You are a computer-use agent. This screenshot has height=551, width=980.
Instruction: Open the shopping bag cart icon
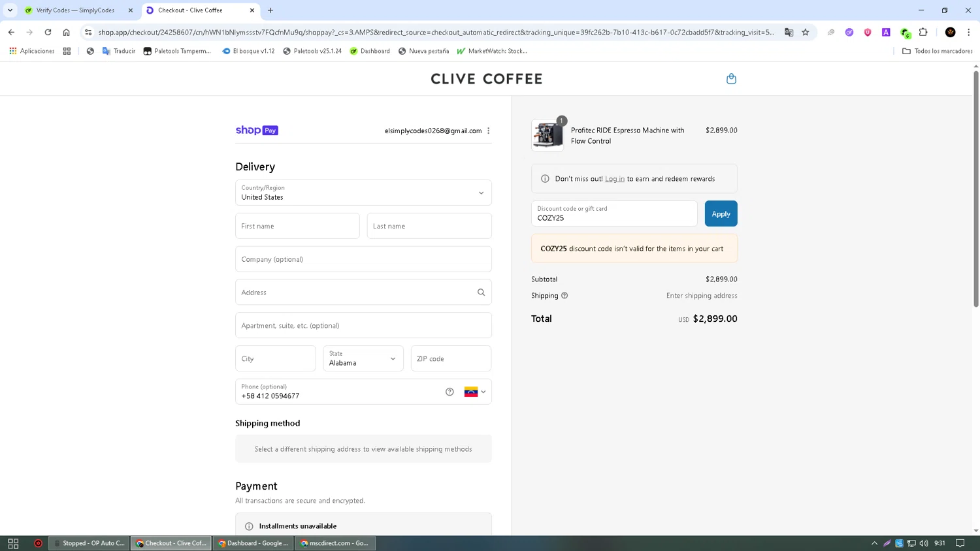pos(731,79)
